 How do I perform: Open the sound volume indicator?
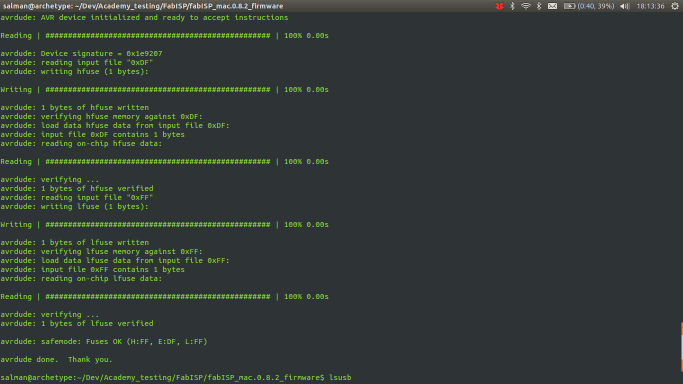pos(625,6)
